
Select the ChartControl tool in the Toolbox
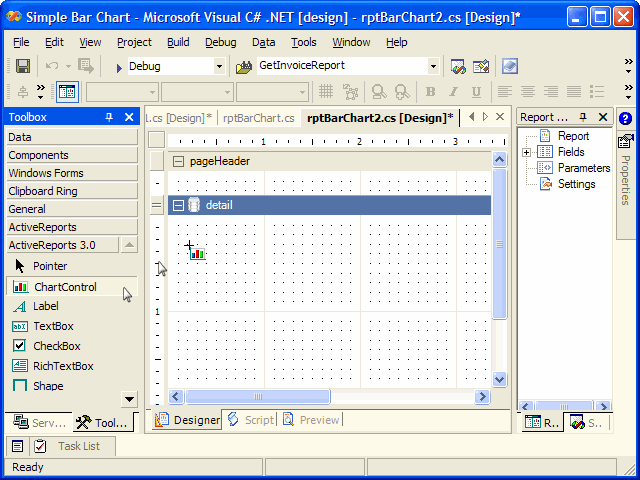pyautogui.click(x=65, y=287)
